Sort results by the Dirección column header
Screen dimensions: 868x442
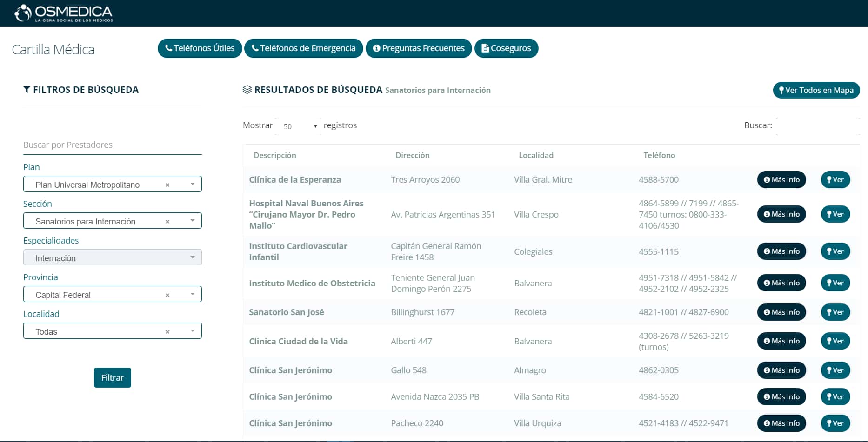pos(412,155)
